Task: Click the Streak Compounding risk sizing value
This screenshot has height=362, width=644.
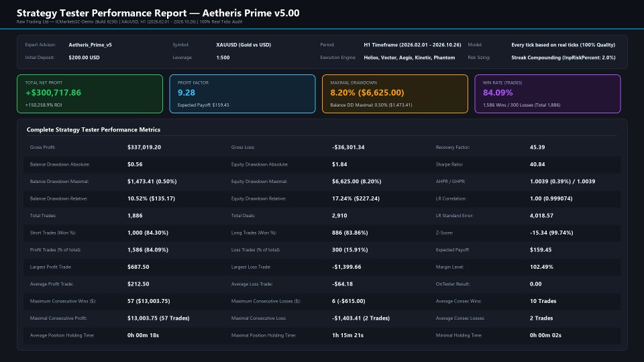Action: [563, 58]
